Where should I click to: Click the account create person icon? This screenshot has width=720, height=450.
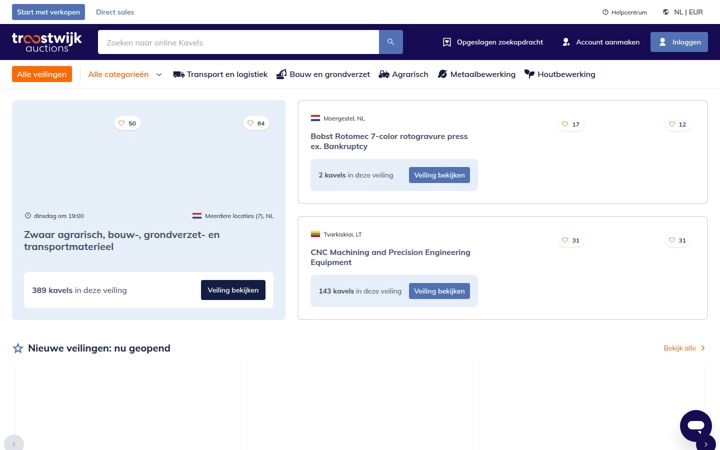pyautogui.click(x=566, y=42)
